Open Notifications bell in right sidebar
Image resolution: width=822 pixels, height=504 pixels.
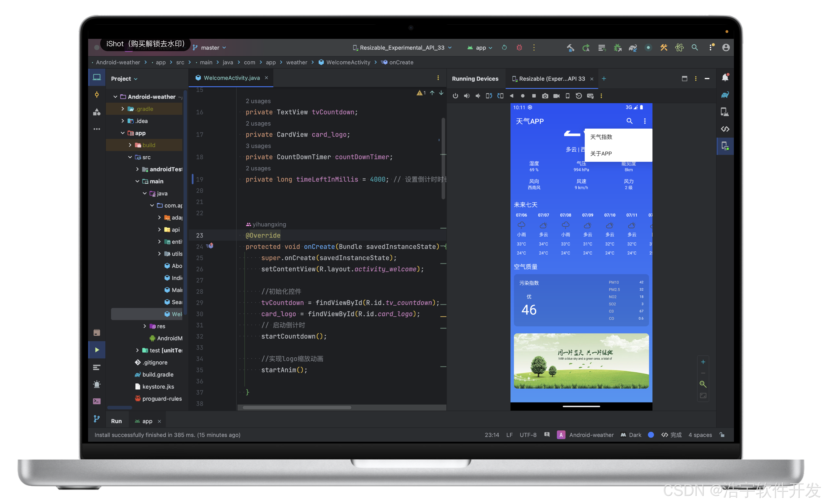click(x=725, y=78)
